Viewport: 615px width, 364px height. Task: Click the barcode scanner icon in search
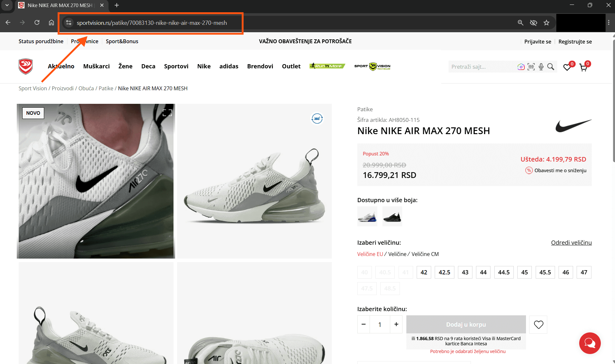tap(531, 67)
